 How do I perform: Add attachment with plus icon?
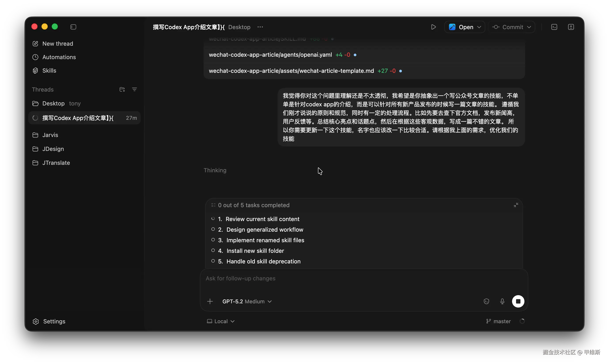210,301
